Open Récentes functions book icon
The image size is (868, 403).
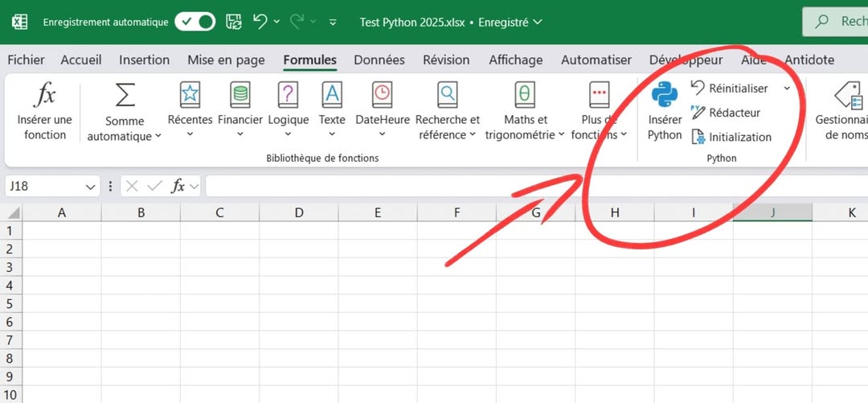190,95
